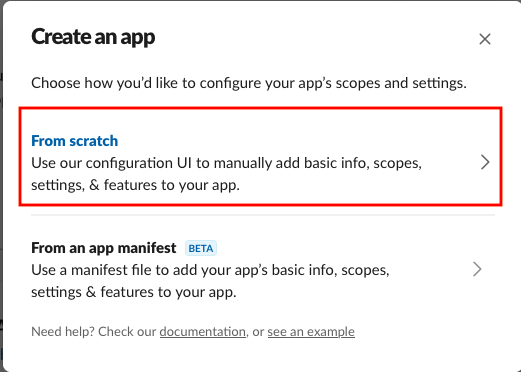This screenshot has width=521, height=372.
Task: Open From scratch via its chevron arrow
Action: coord(485,163)
